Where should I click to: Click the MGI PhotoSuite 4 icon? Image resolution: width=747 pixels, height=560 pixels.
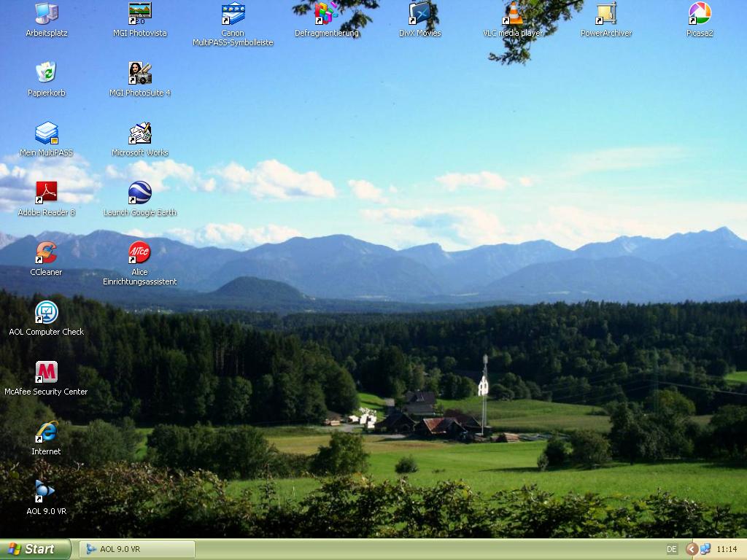[x=139, y=73]
